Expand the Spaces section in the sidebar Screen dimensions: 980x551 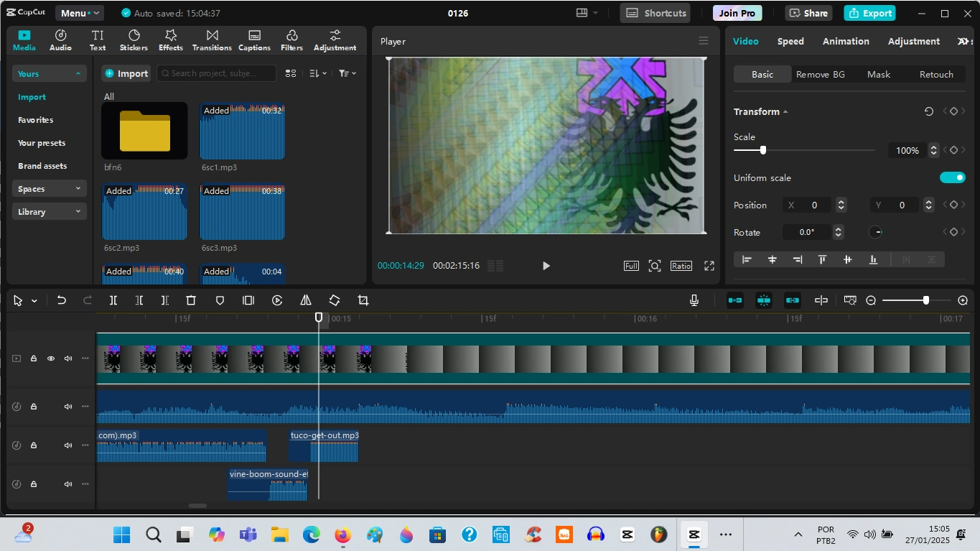[49, 188]
